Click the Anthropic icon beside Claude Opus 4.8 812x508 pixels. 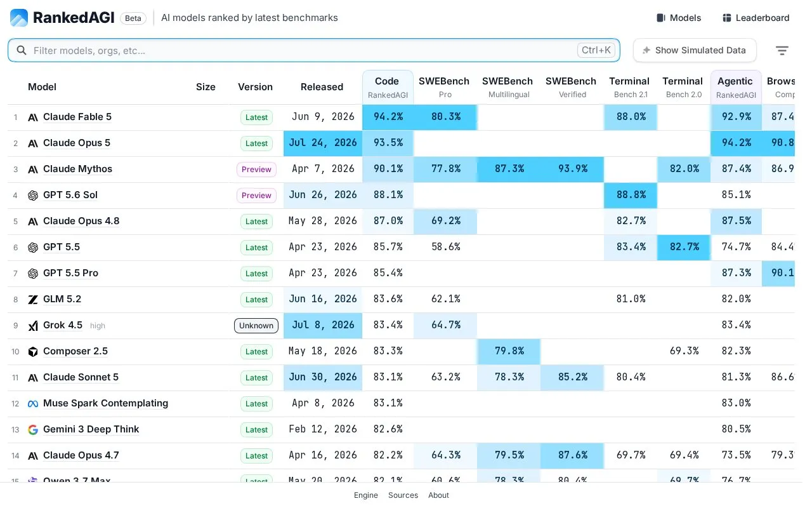click(33, 221)
